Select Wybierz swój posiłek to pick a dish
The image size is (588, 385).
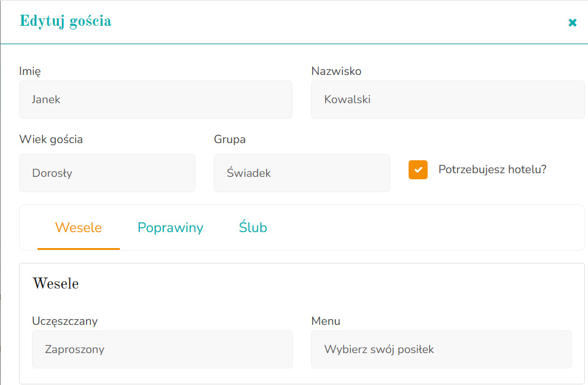(441, 349)
